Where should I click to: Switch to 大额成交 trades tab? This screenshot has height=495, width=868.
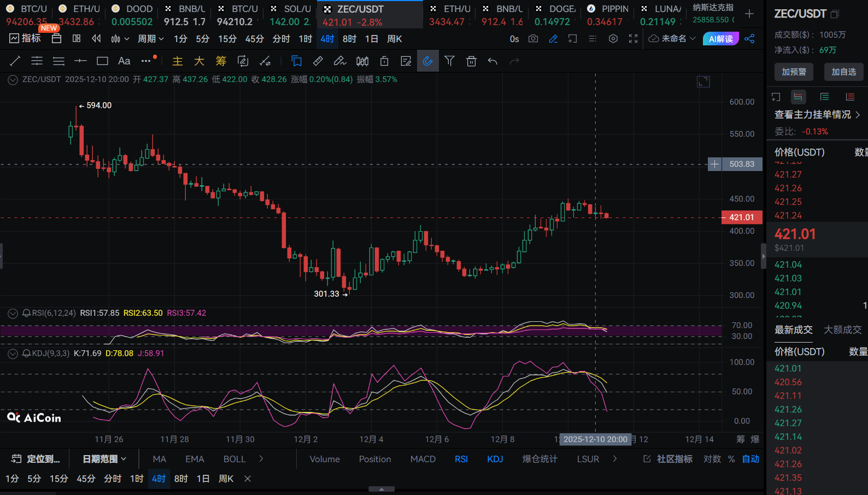(842, 329)
